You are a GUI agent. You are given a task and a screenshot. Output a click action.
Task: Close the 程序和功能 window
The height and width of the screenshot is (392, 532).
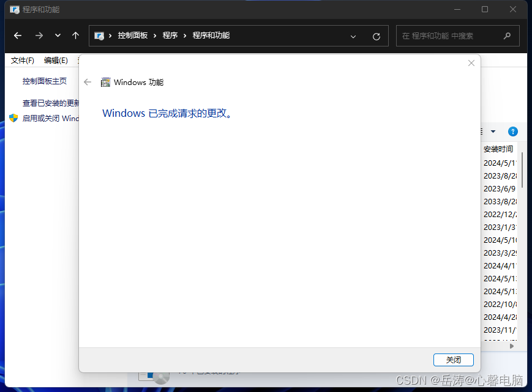click(512, 10)
